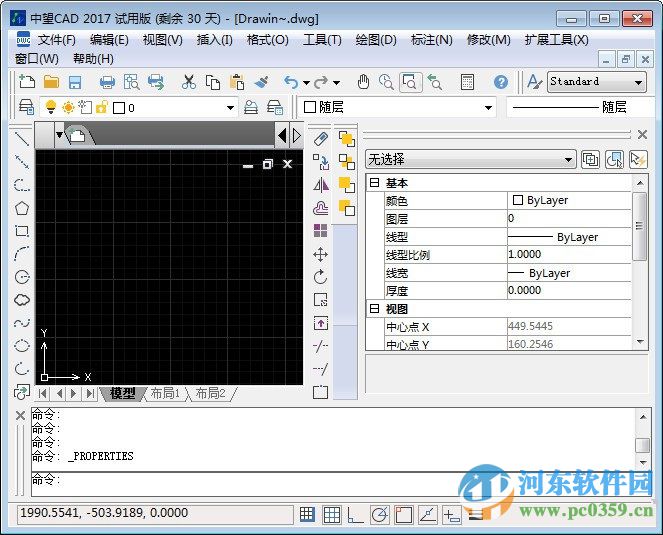Open a file with the folder icon
The width and height of the screenshot is (663, 535).
click(x=51, y=82)
